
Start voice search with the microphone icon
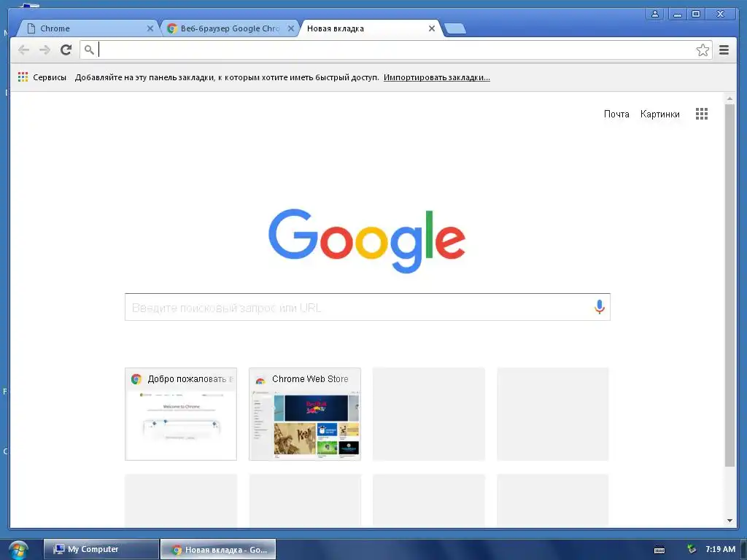click(x=600, y=307)
